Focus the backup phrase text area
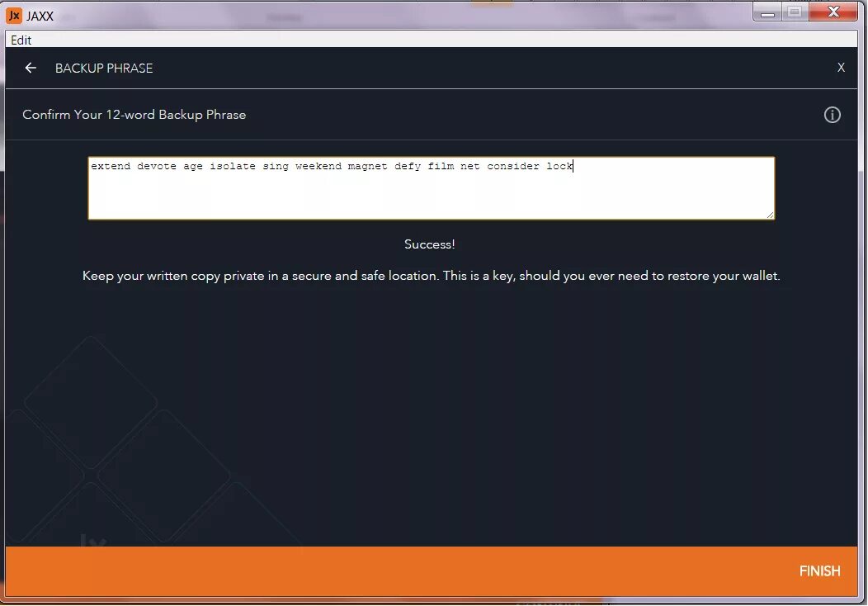Screen dimensions: 868x606 pos(432,188)
